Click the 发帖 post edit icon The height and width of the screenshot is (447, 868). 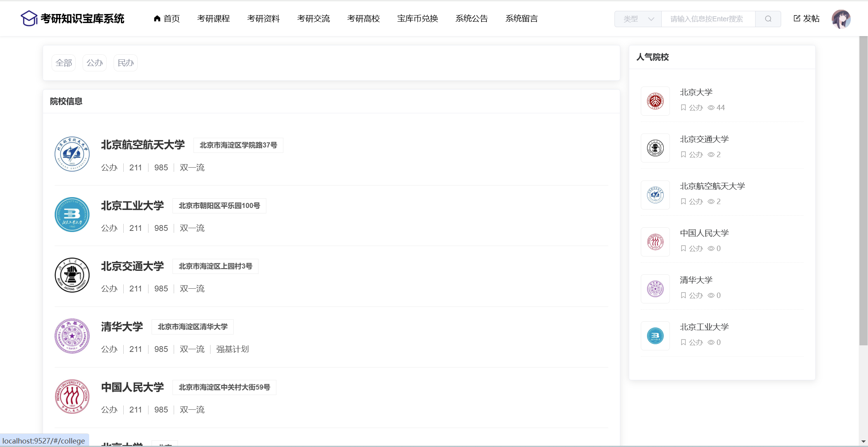797,18
